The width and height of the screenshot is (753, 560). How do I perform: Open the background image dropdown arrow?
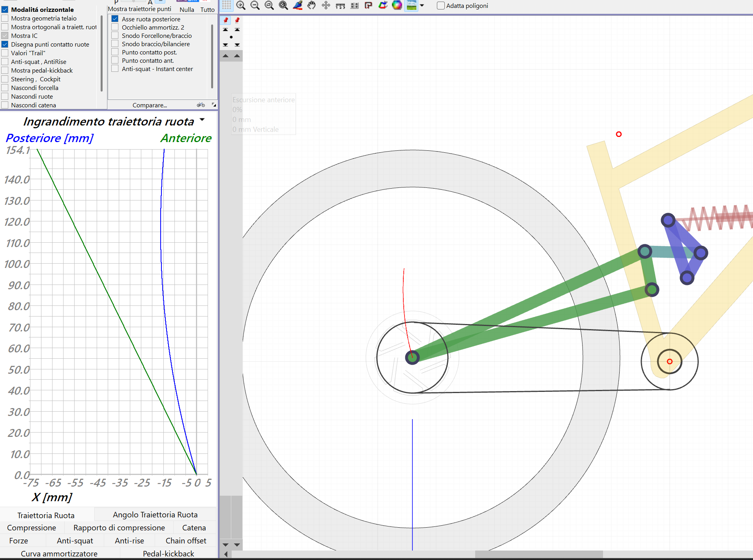tap(422, 6)
